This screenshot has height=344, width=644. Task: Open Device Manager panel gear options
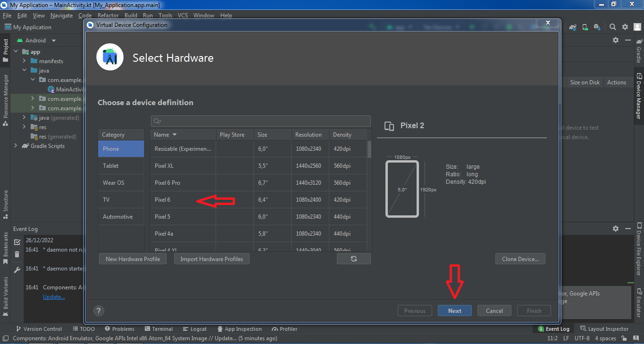click(616, 41)
